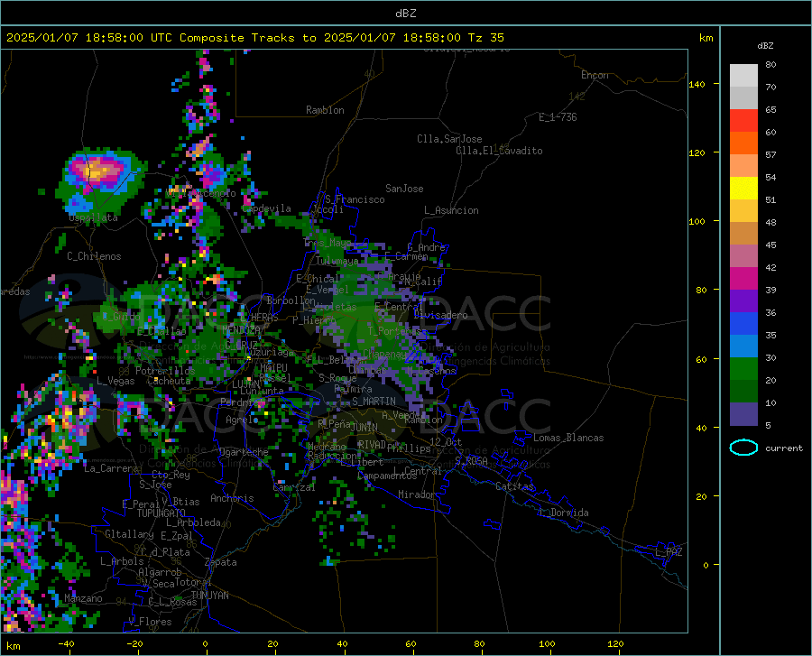
Task: Select the royal blue 36-35 dBZ swatch
Action: coord(743,324)
